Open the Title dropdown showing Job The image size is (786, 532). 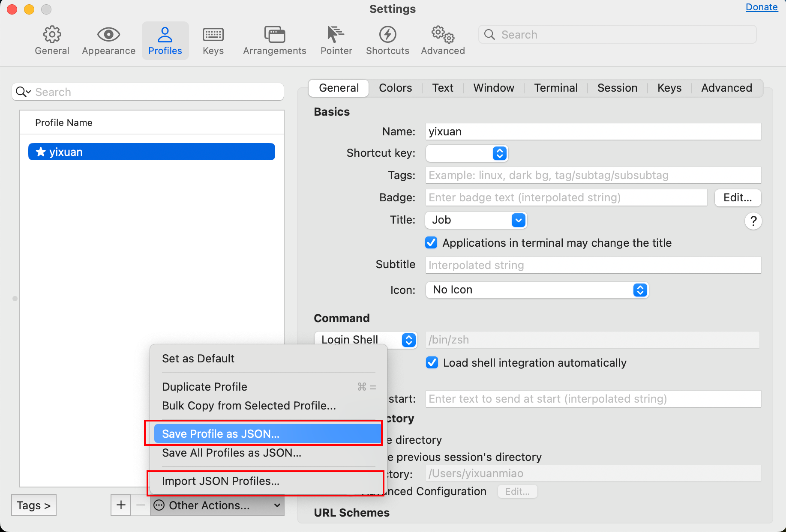476,220
